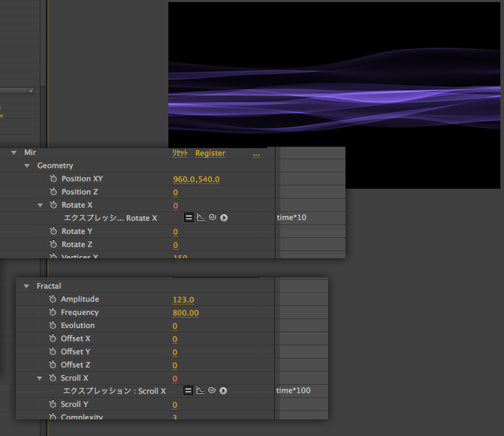This screenshot has width=504, height=436.
Task: Toggle the Position XY stopwatch
Action: pos(53,179)
